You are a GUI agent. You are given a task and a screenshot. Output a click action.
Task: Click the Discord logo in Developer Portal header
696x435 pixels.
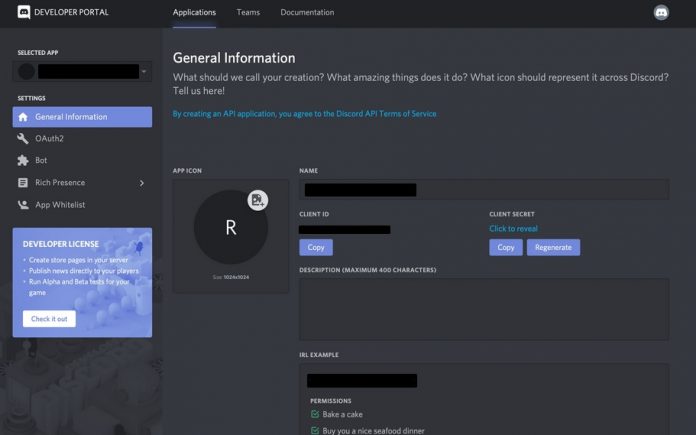(24, 12)
